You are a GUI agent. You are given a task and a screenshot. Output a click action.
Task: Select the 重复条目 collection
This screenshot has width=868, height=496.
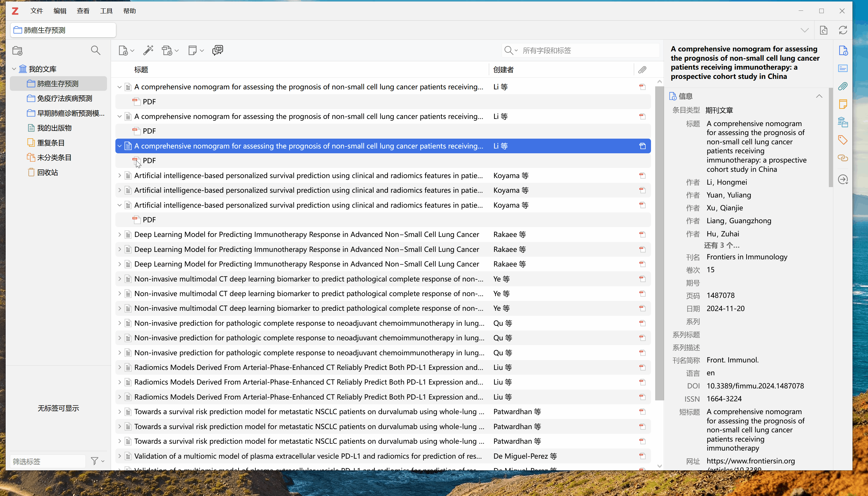point(51,143)
